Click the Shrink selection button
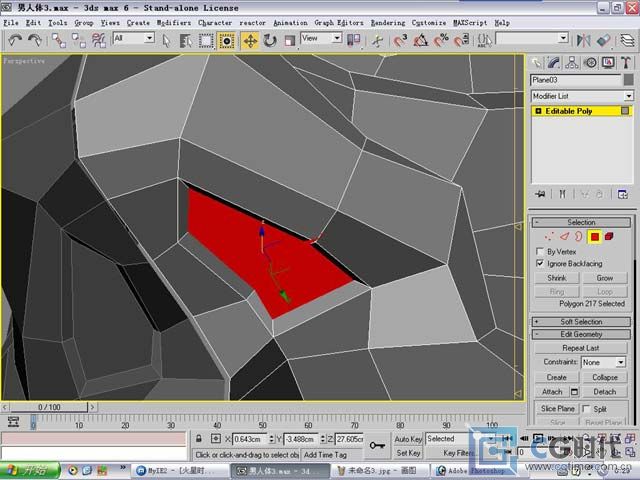Image resolution: width=640 pixels, height=480 pixels. (557, 278)
